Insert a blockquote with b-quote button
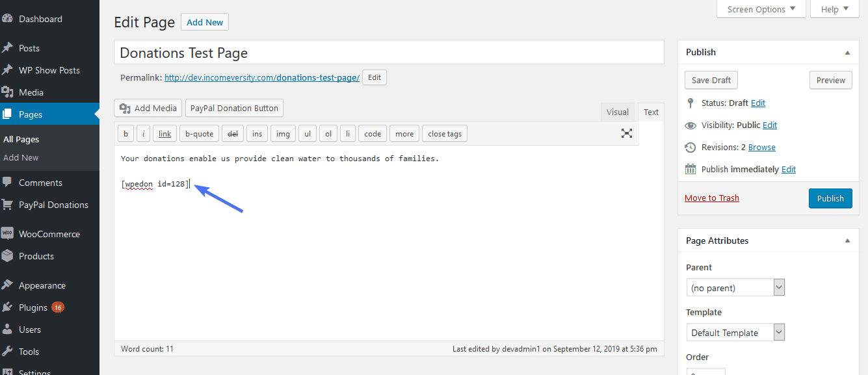 click(x=199, y=134)
